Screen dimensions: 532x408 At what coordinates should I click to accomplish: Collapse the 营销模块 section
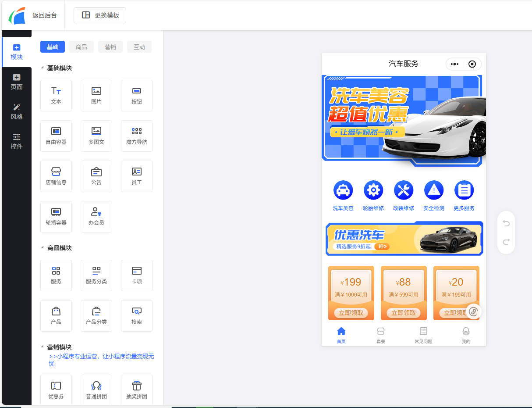tap(43, 347)
